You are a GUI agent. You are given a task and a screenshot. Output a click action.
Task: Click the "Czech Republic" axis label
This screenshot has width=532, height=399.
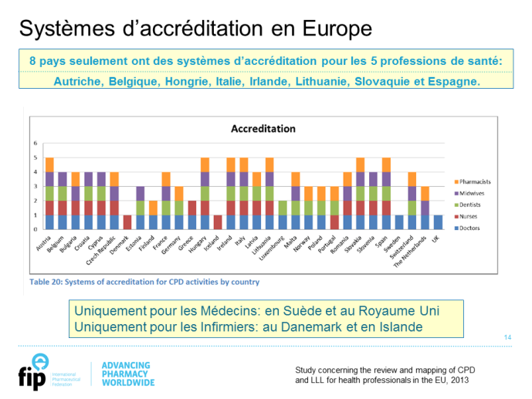pyautogui.click(x=101, y=250)
